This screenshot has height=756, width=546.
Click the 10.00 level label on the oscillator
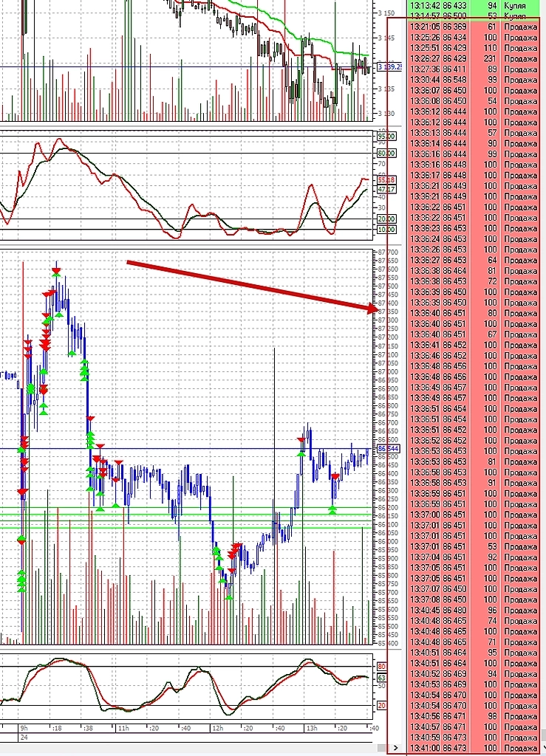click(386, 230)
